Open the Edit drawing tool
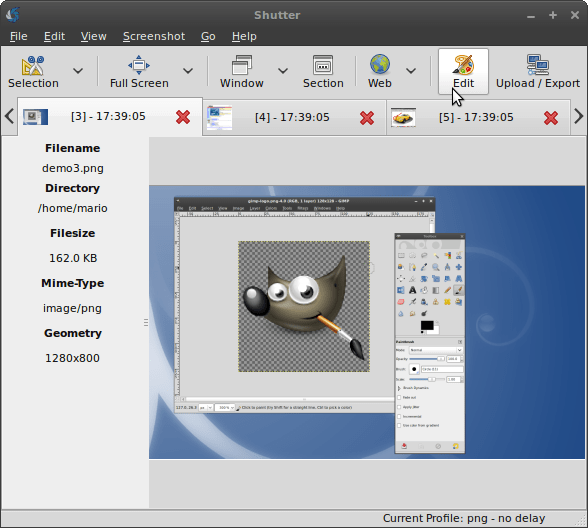Viewport: 588px width, 528px height. click(x=464, y=71)
